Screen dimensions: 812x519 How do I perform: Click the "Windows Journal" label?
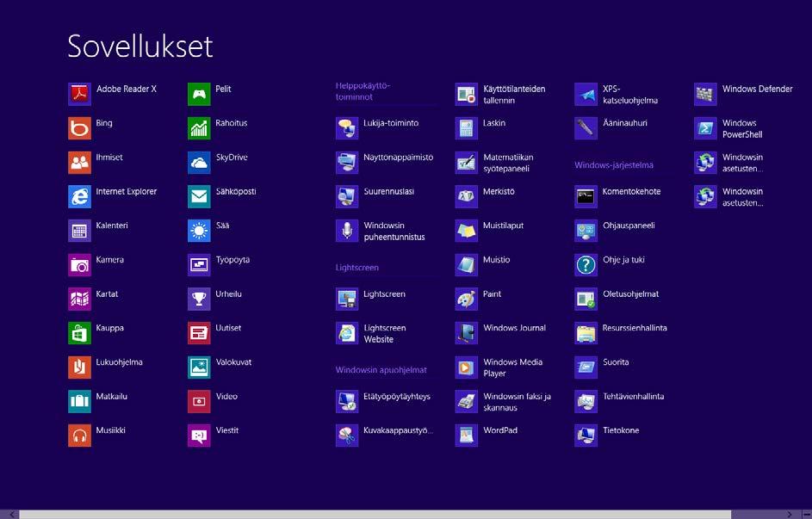514,328
